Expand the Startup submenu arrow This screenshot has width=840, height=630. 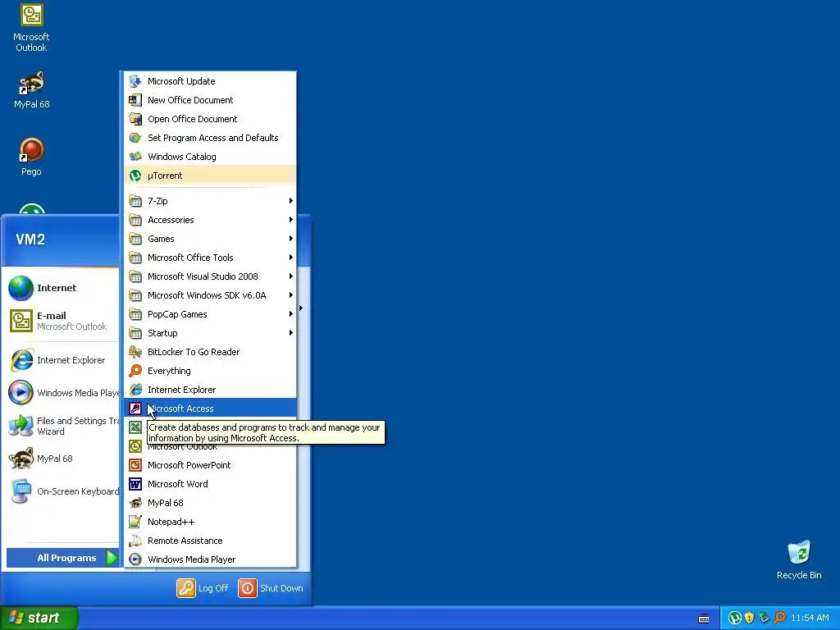pyautogui.click(x=291, y=333)
